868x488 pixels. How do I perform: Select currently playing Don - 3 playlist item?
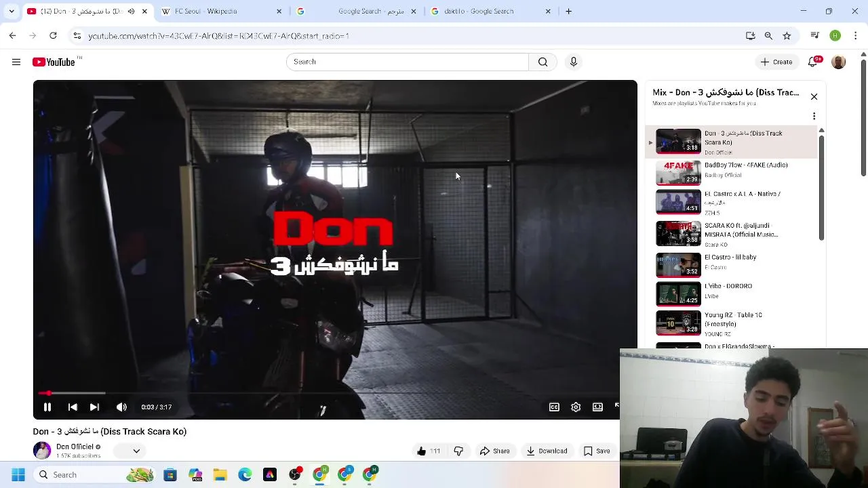pos(731,142)
